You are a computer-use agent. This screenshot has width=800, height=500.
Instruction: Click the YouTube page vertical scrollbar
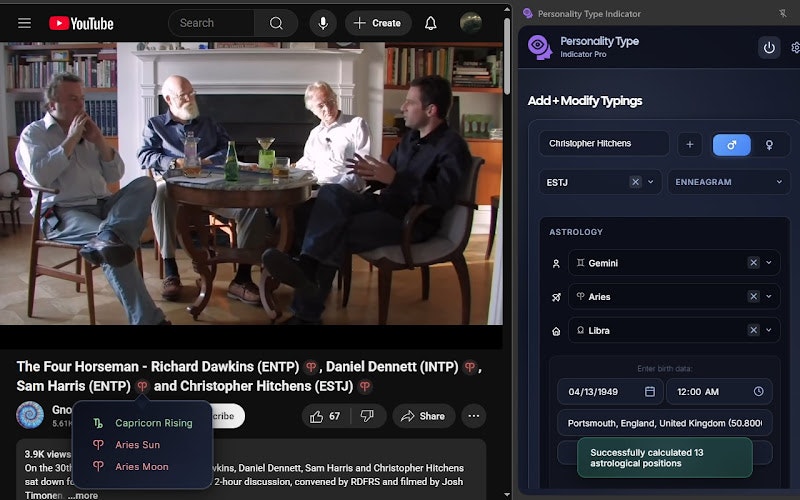point(507,56)
